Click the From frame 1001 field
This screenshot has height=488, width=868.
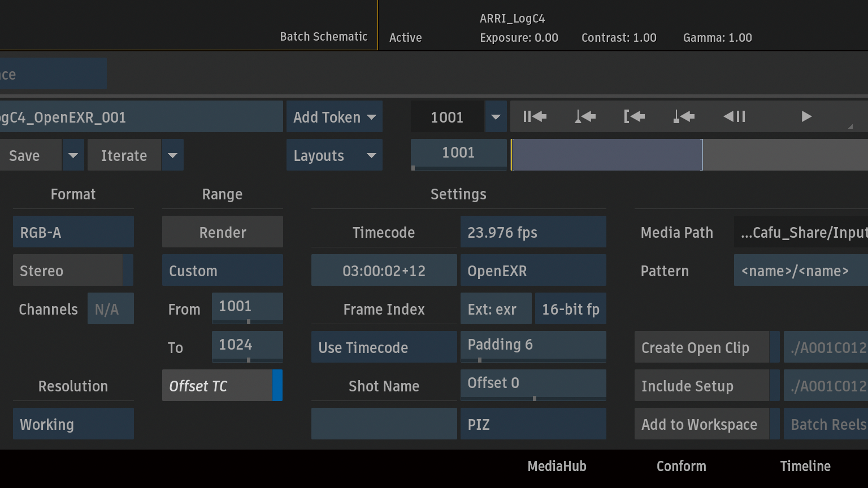click(x=247, y=307)
